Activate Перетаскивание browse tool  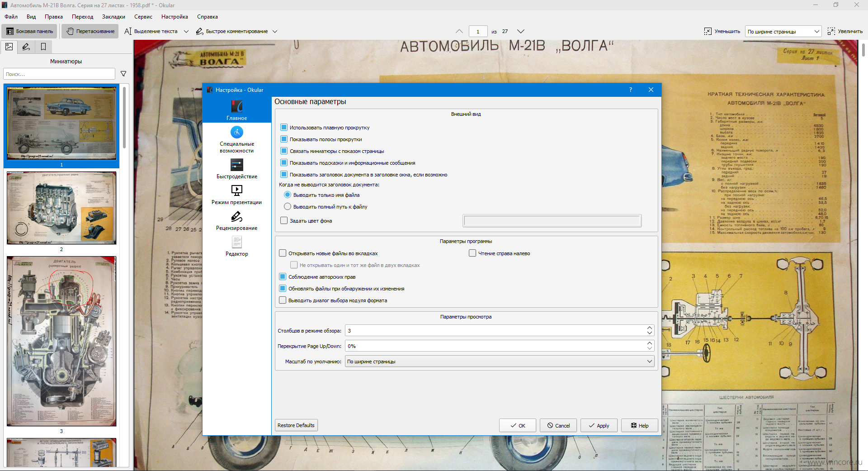click(90, 31)
